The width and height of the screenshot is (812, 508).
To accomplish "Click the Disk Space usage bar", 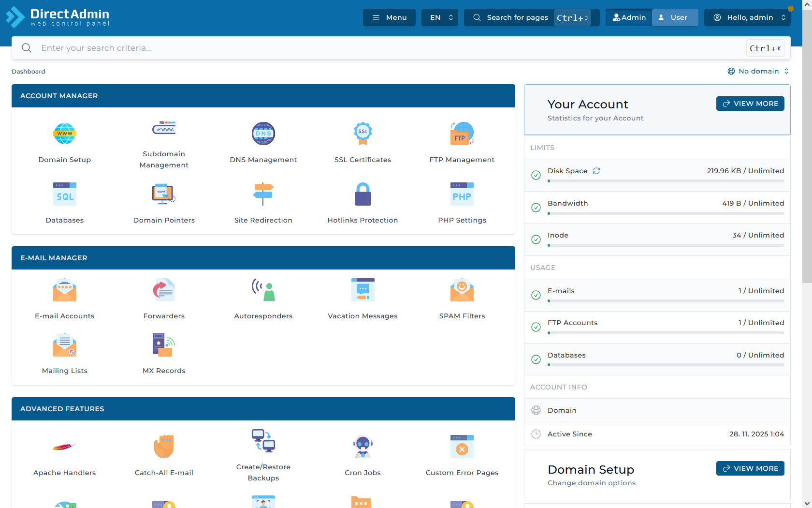I will click(666, 181).
